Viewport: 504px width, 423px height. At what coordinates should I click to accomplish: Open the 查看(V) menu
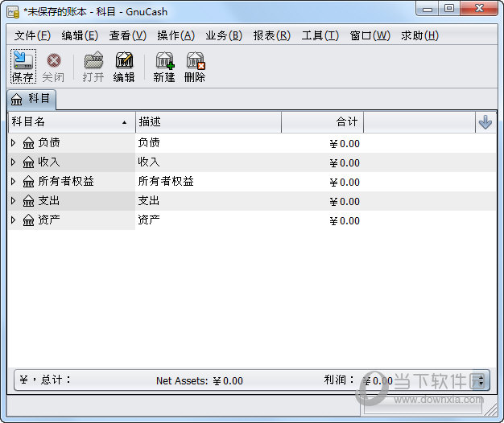tap(128, 35)
